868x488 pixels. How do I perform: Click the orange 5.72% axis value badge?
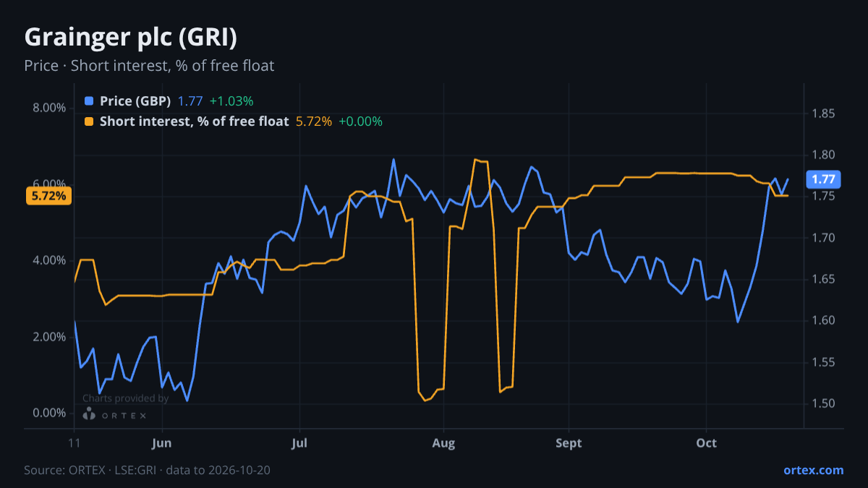click(x=48, y=196)
